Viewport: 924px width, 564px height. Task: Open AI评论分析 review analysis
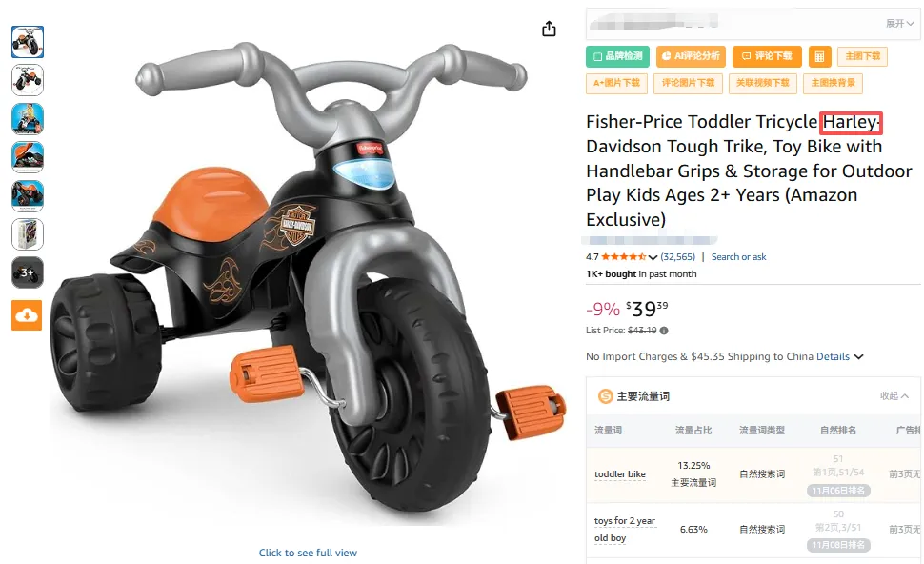(692, 57)
